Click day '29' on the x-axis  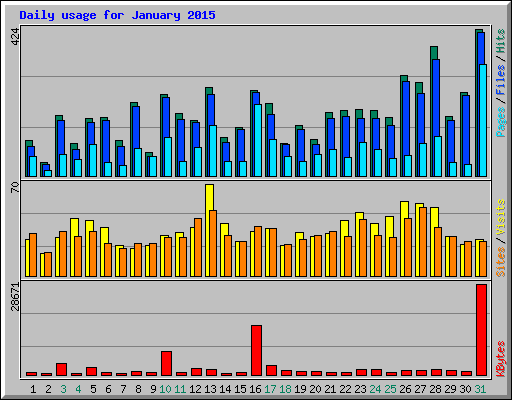point(450,389)
